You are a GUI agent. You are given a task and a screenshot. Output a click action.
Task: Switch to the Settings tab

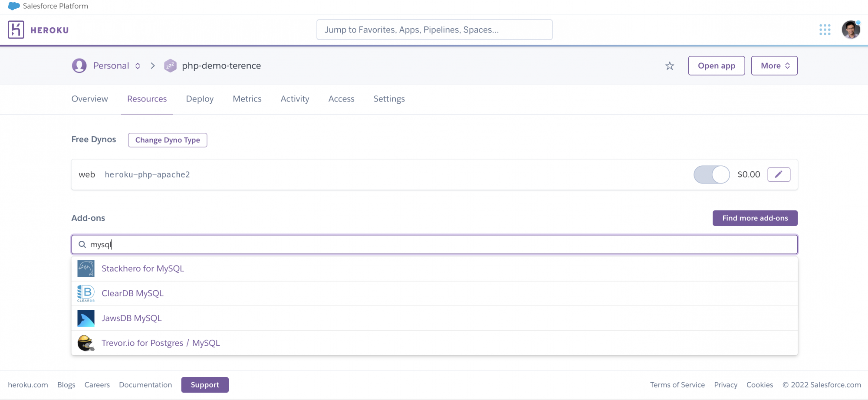(x=389, y=99)
